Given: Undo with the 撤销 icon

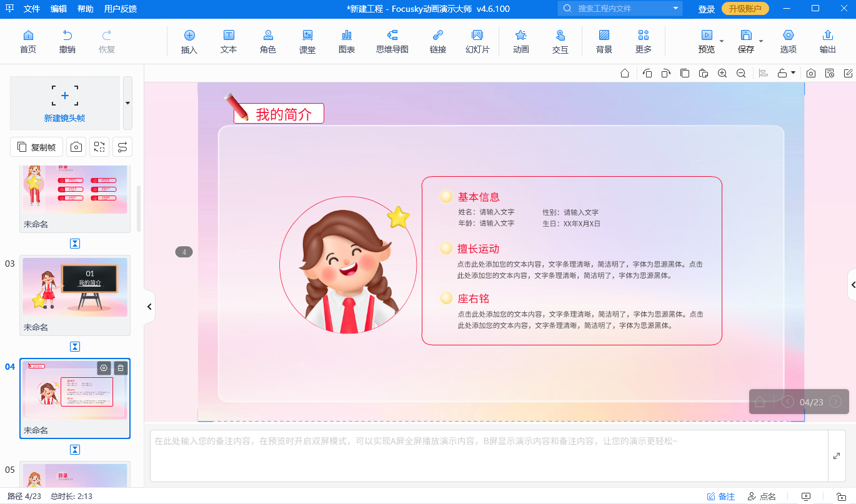Looking at the screenshot, I should click(67, 41).
